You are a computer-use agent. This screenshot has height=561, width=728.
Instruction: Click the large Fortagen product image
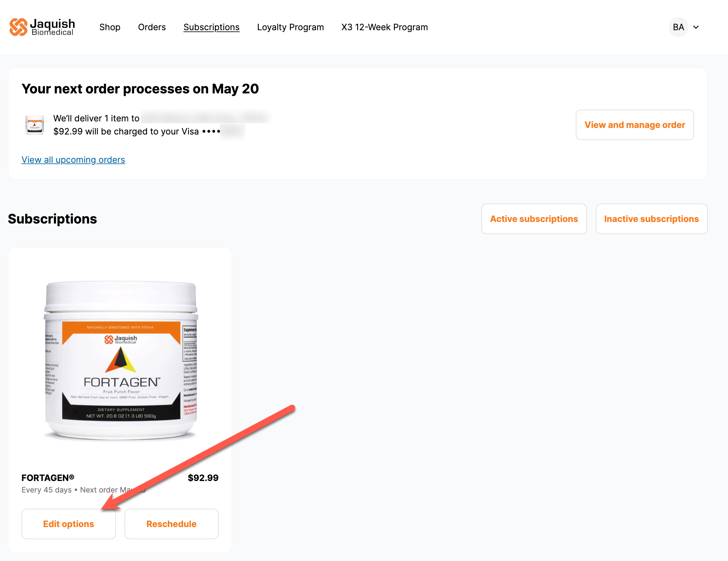click(121, 360)
